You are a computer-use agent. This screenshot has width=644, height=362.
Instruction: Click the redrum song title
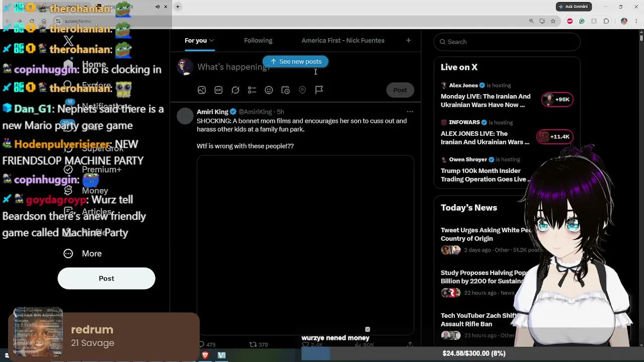pyautogui.click(x=92, y=330)
